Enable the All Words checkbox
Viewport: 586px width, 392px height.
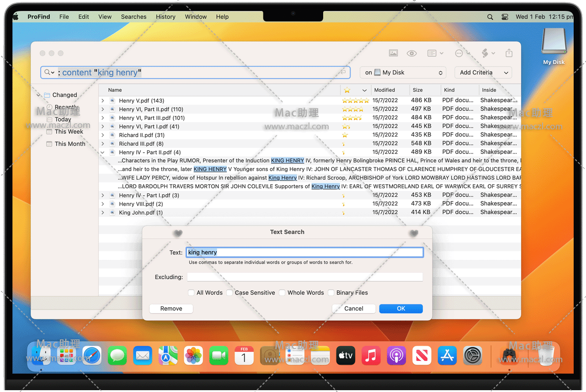pos(192,293)
